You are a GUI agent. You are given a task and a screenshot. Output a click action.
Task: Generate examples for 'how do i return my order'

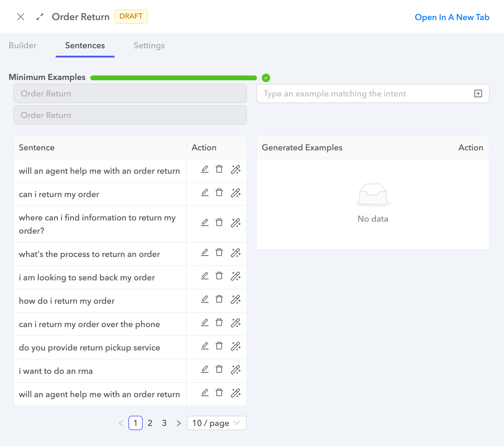[236, 299]
